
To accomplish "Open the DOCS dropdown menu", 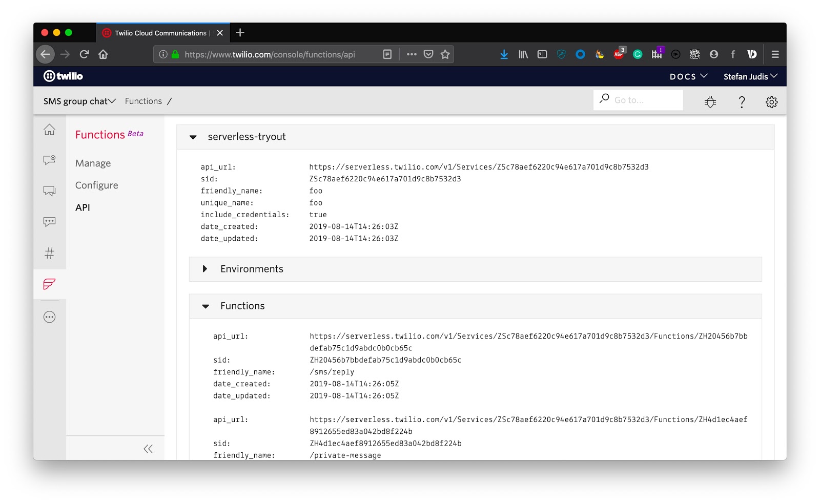I will click(x=689, y=76).
